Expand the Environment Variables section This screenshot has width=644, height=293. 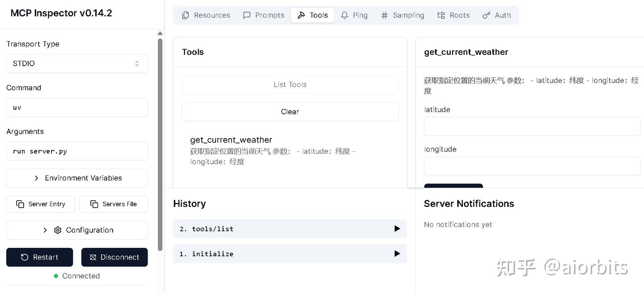77,178
